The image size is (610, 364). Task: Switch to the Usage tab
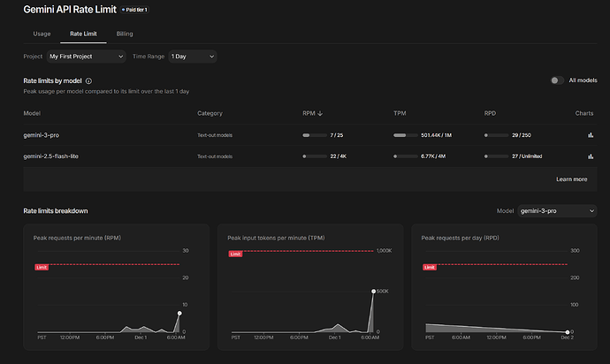(42, 34)
